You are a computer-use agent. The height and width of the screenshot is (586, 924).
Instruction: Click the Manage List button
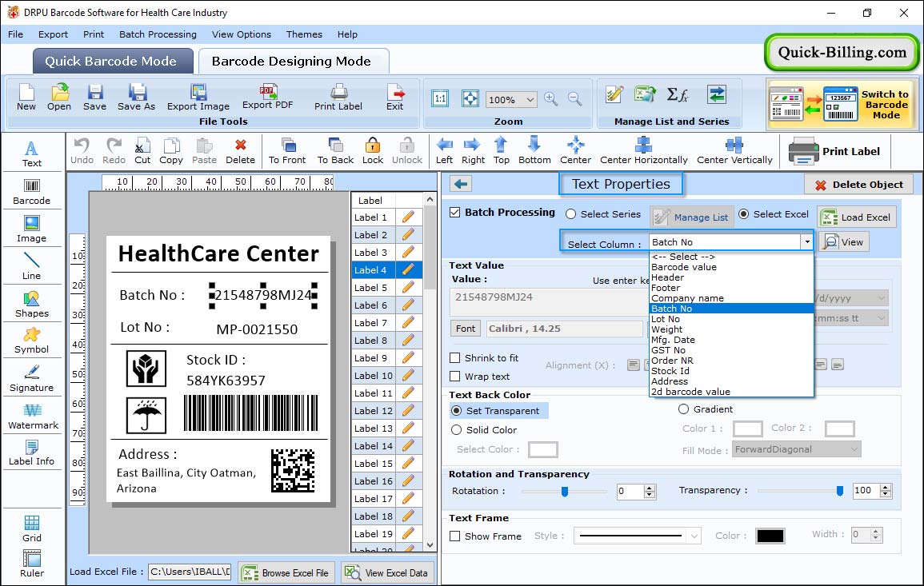point(692,217)
